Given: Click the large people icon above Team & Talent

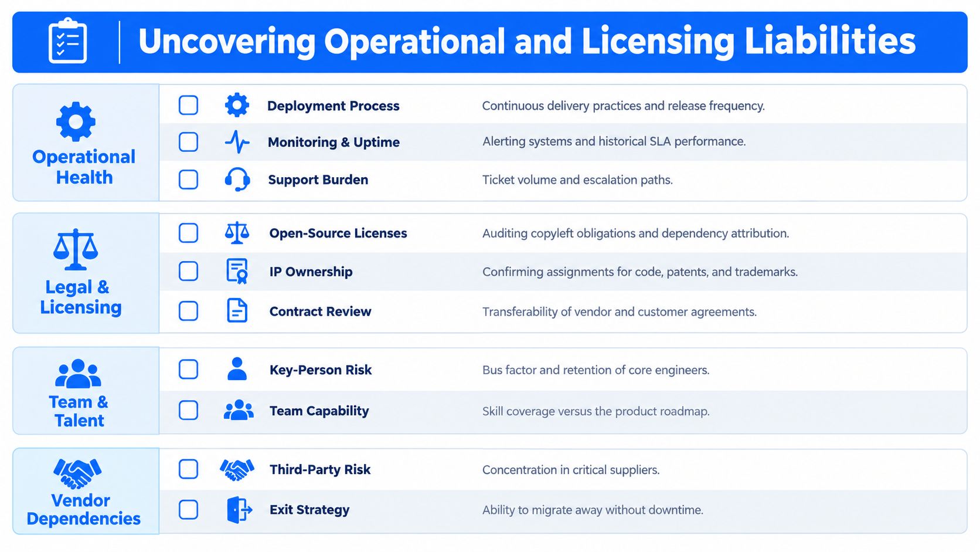Looking at the screenshot, I should tap(78, 374).
